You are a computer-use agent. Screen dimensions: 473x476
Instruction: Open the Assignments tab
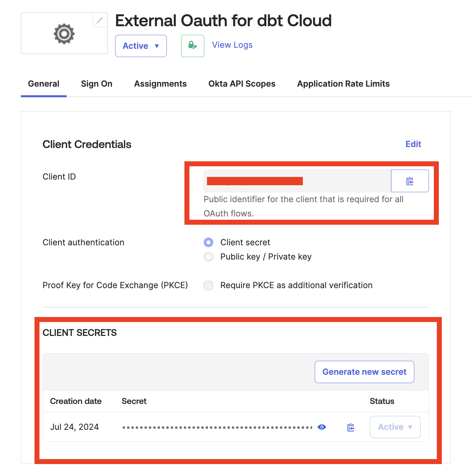[160, 84]
